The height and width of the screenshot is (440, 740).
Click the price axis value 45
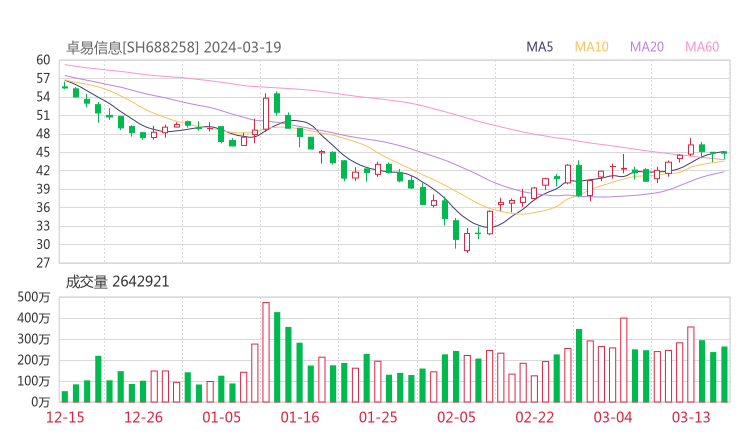coord(43,152)
